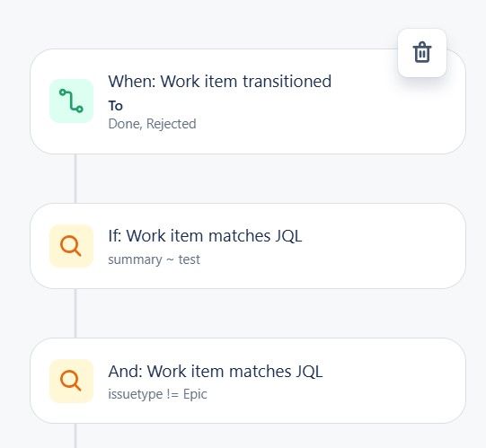Click the 'issuetype != Epic' JQL text
The height and width of the screenshot is (448, 486).
(x=157, y=394)
